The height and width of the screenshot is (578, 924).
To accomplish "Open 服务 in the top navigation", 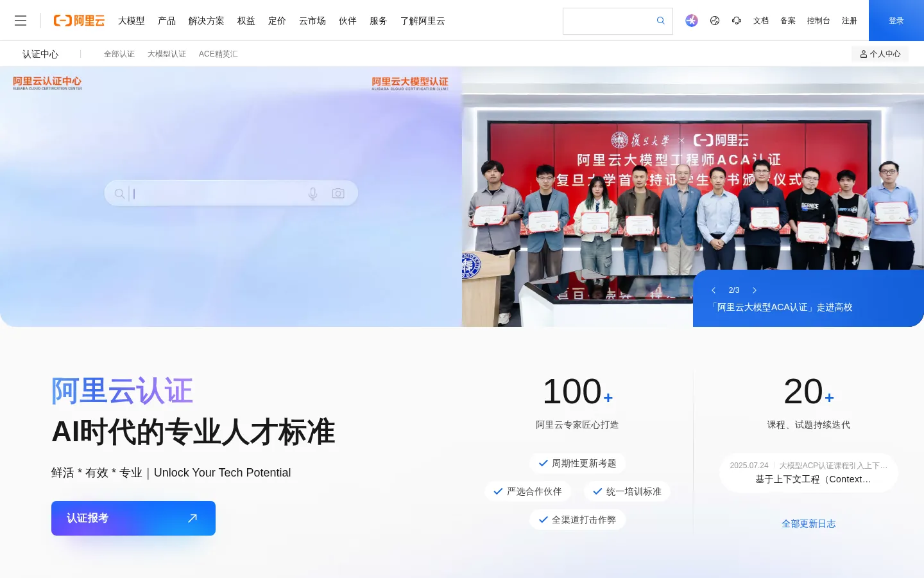I will [379, 21].
